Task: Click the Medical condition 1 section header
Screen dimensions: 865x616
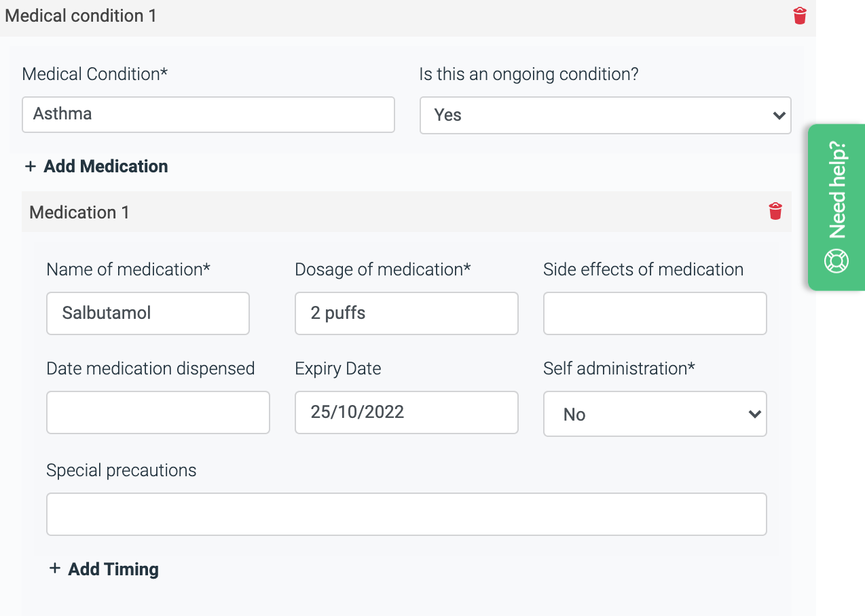Action: click(x=81, y=16)
